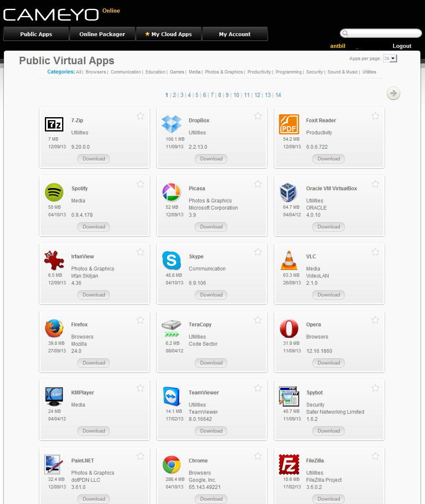Download Spotify
Viewport: 425px width, 504px height.
(x=94, y=227)
